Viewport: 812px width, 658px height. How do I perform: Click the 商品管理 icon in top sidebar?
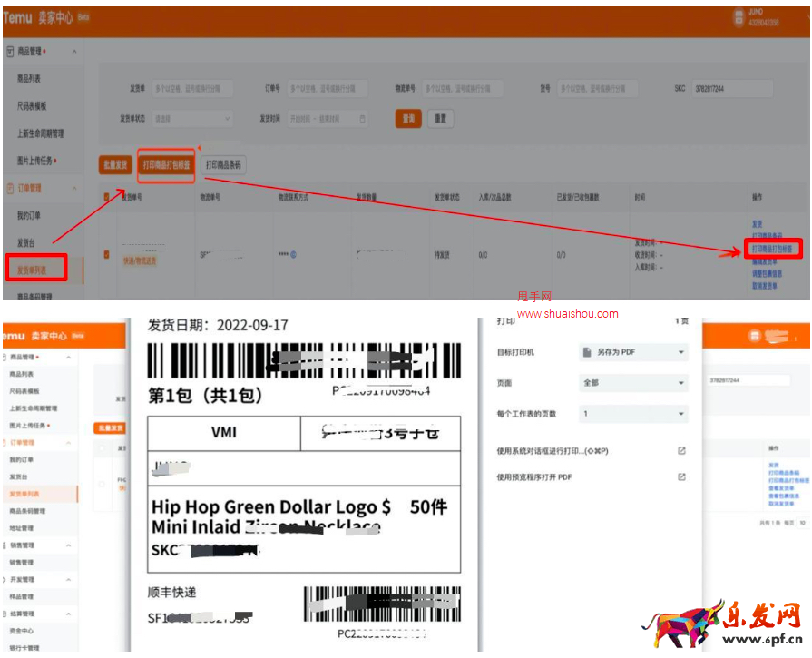tap(10, 52)
